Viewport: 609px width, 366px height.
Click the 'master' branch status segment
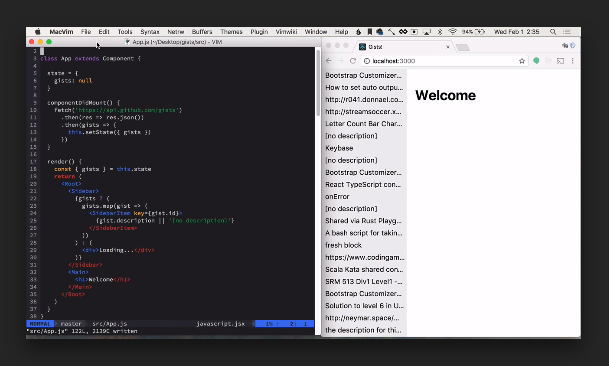pyautogui.click(x=71, y=324)
